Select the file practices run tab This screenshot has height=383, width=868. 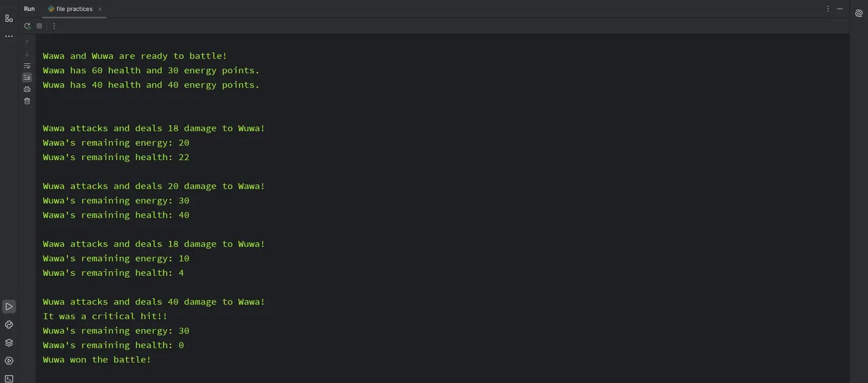point(70,9)
